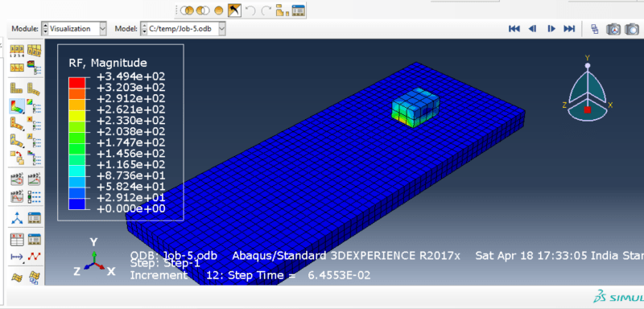Click the stepper arrows beside Module field
Image resolution: width=644 pixels, height=309 pixels.
[x=45, y=29]
